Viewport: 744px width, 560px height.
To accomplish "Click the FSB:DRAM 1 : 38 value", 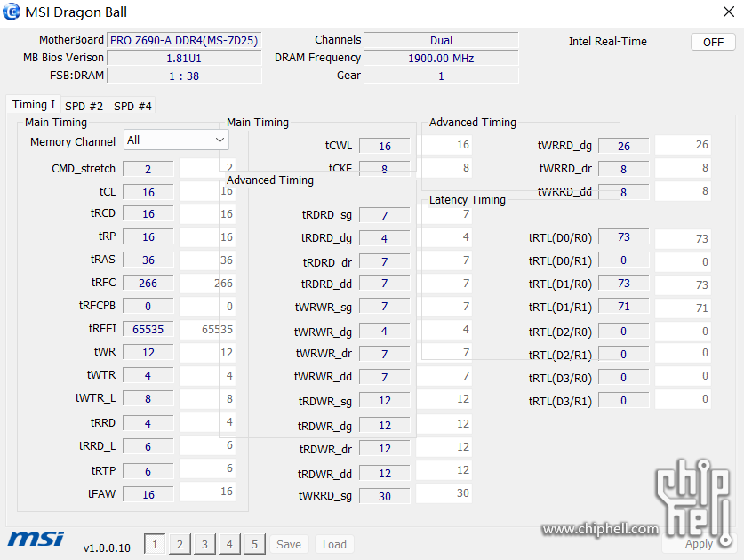I will tap(184, 76).
